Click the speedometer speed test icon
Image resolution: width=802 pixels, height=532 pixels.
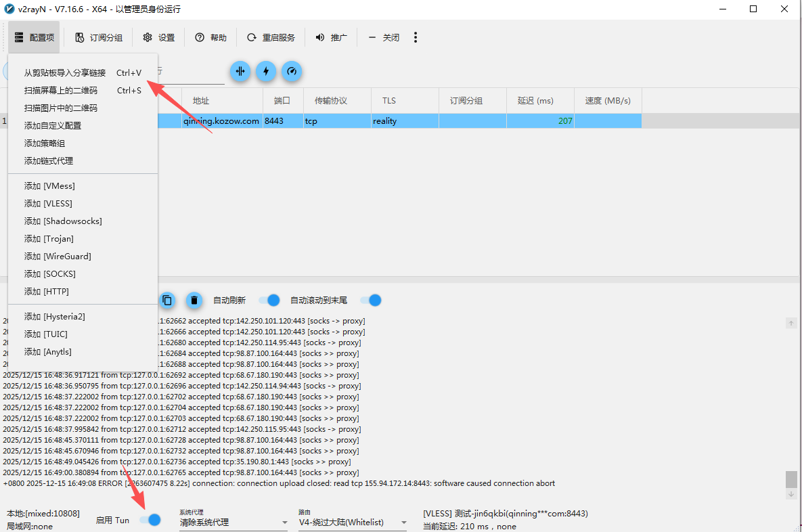[x=292, y=71]
